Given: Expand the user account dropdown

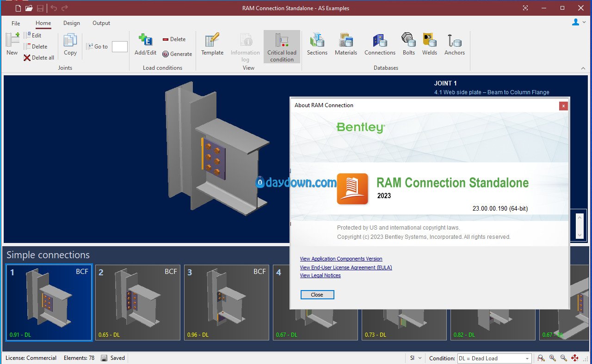Looking at the screenshot, I should tap(579, 22).
